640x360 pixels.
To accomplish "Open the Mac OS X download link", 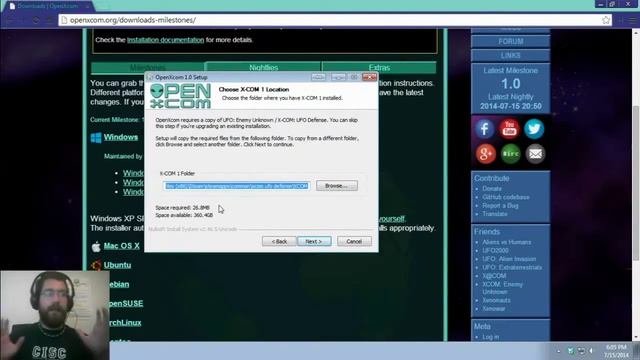I will pyautogui.click(x=122, y=246).
